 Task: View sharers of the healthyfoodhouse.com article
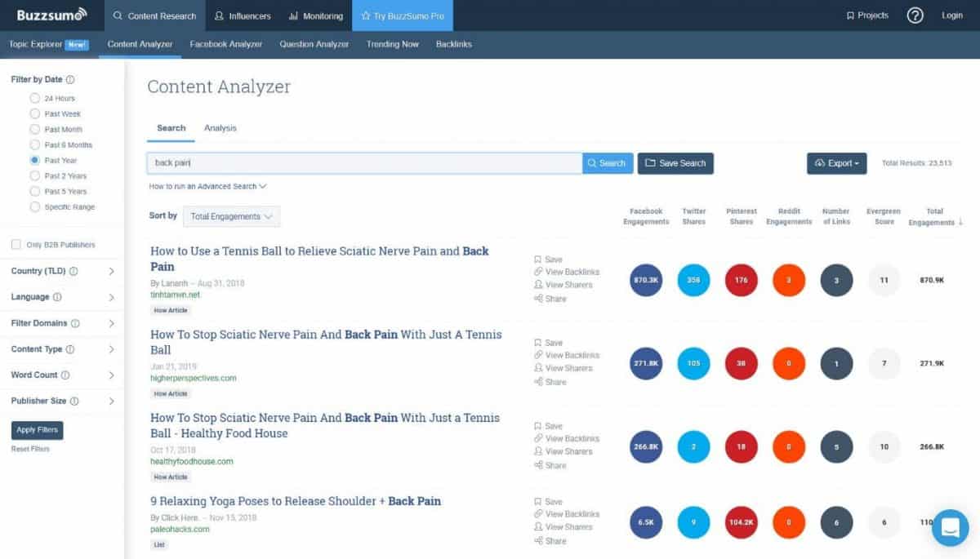click(x=563, y=451)
